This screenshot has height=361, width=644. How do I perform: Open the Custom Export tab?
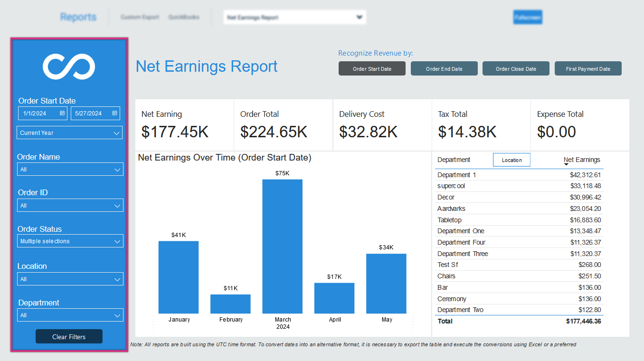(x=140, y=17)
